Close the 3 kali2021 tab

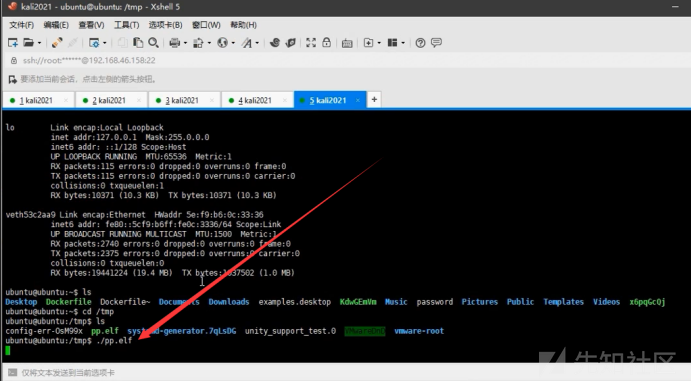click(x=212, y=101)
